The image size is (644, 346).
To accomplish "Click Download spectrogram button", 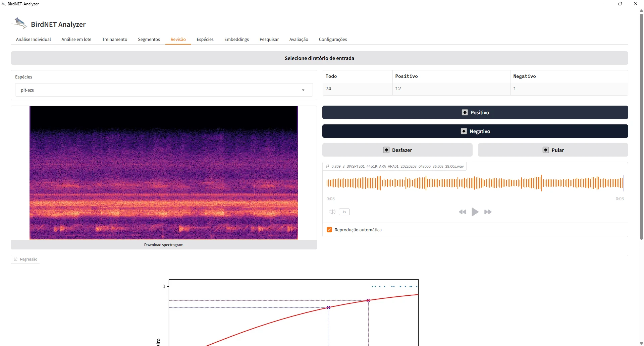I will click(164, 245).
